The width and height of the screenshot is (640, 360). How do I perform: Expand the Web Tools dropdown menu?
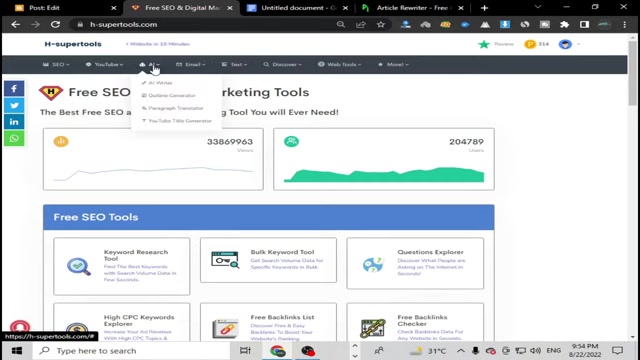(x=340, y=64)
